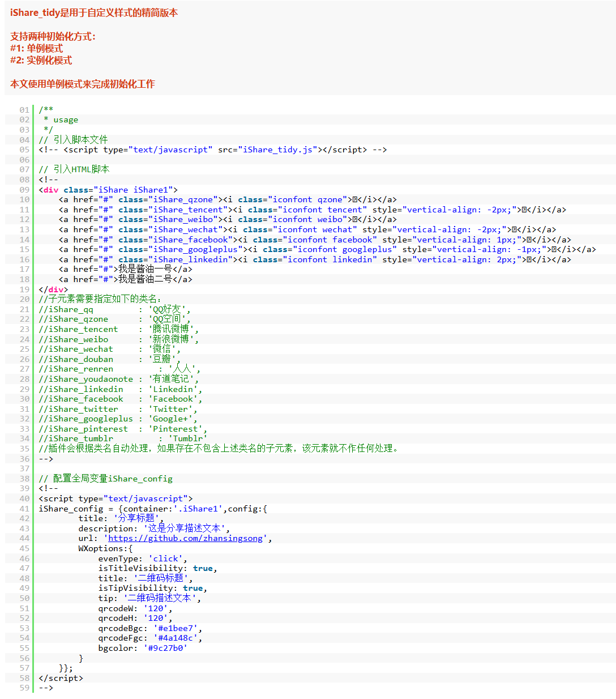The width and height of the screenshot is (616, 699).
Task: Click the 'qrcodeH' line
Action: point(135,618)
